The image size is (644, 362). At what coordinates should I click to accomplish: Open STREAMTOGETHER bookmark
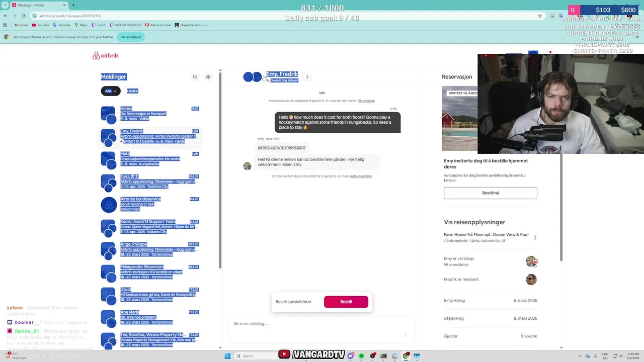(x=125, y=25)
